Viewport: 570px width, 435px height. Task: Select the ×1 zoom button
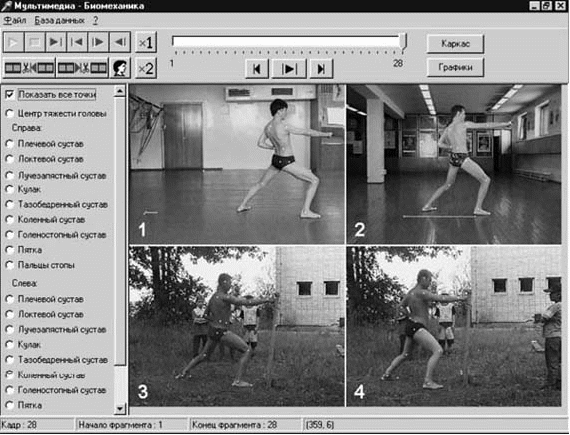[146, 43]
